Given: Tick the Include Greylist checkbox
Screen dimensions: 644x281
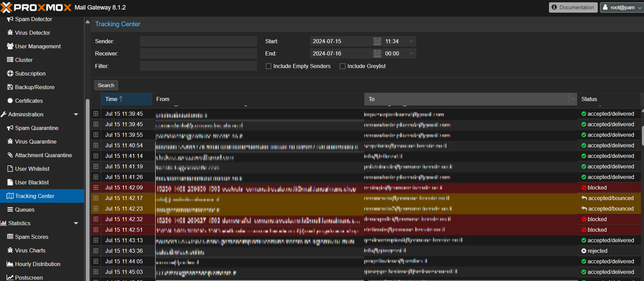Looking at the screenshot, I should coord(343,66).
